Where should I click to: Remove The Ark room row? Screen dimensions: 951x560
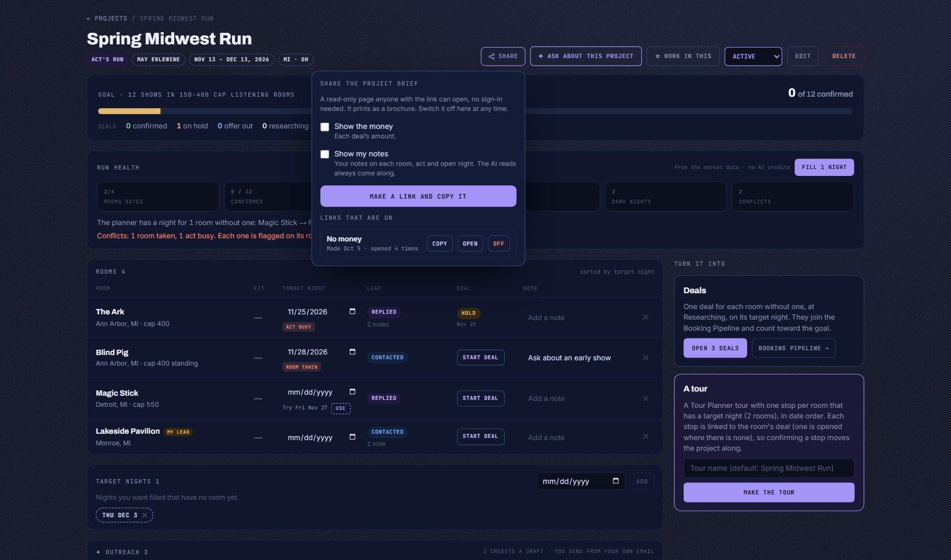coord(645,317)
